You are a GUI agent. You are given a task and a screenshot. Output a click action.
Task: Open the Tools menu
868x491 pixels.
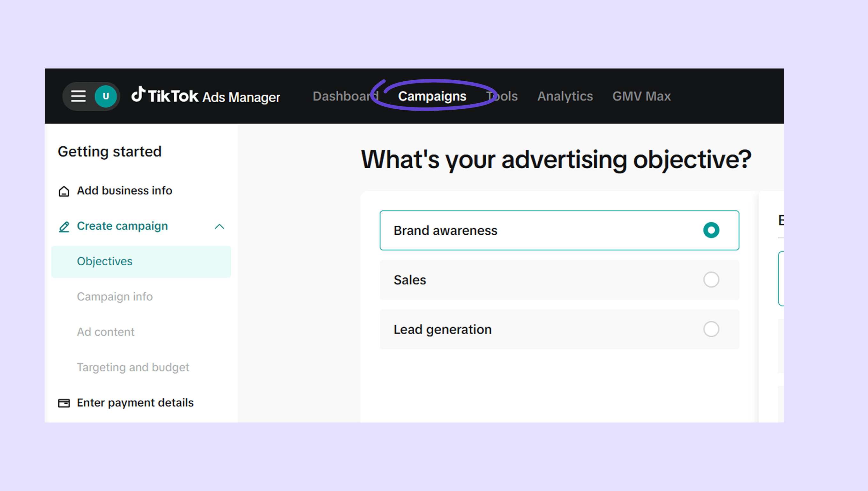(x=502, y=96)
